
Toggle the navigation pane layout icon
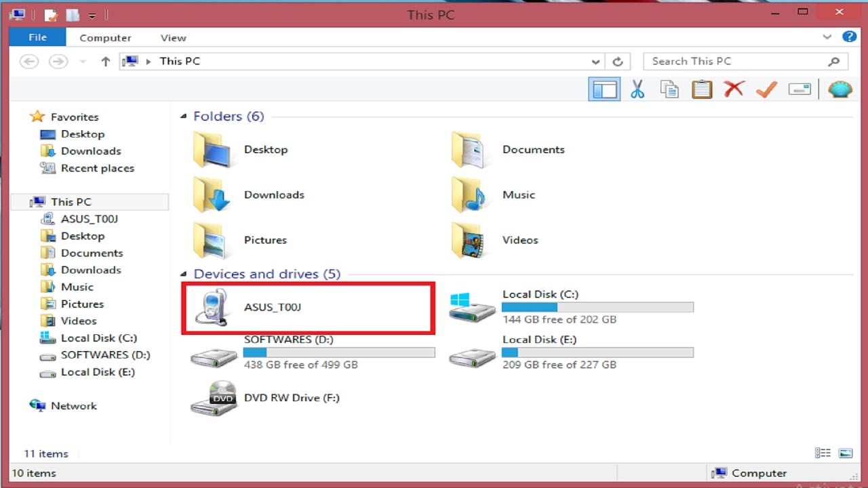point(604,89)
